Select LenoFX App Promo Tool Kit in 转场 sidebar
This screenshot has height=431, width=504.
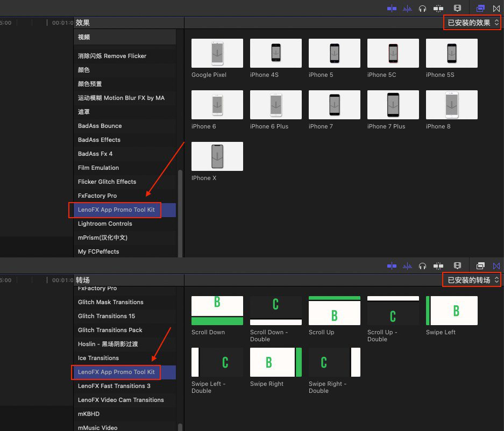[125, 372]
